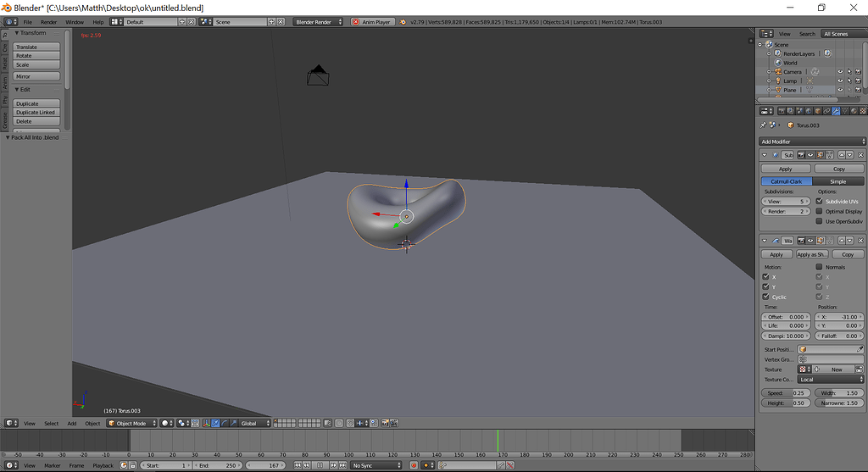Screen dimensions: 868x472
Task: Collapse the Transform panel
Action: point(31,33)
